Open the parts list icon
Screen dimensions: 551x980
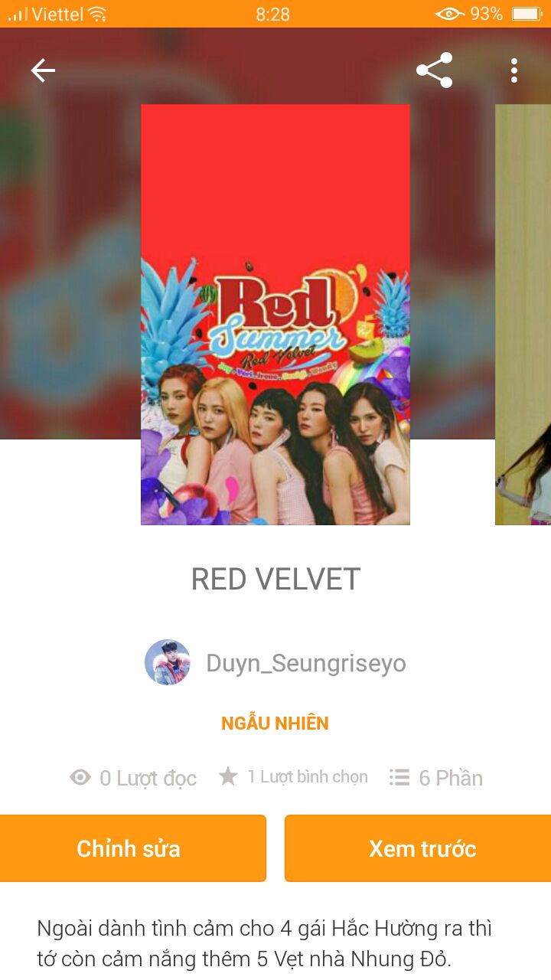pyautogui.click(x=399, y=778)
